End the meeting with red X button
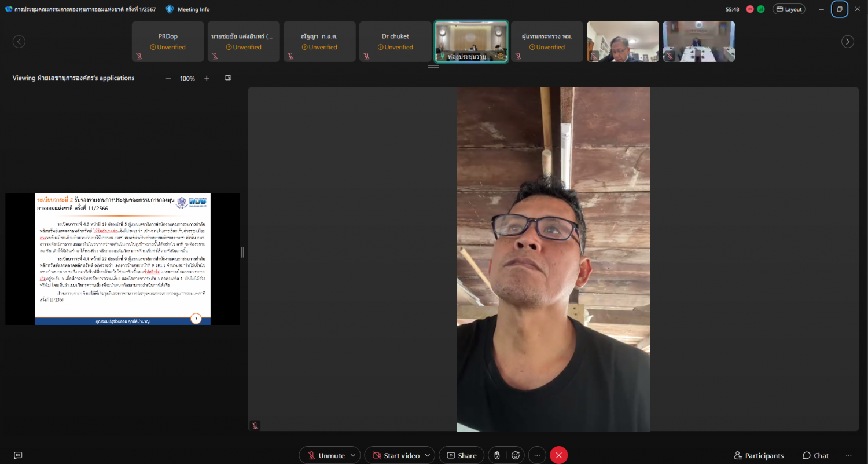This screenshot has height=464, width=868. click(x=559, y=455)
